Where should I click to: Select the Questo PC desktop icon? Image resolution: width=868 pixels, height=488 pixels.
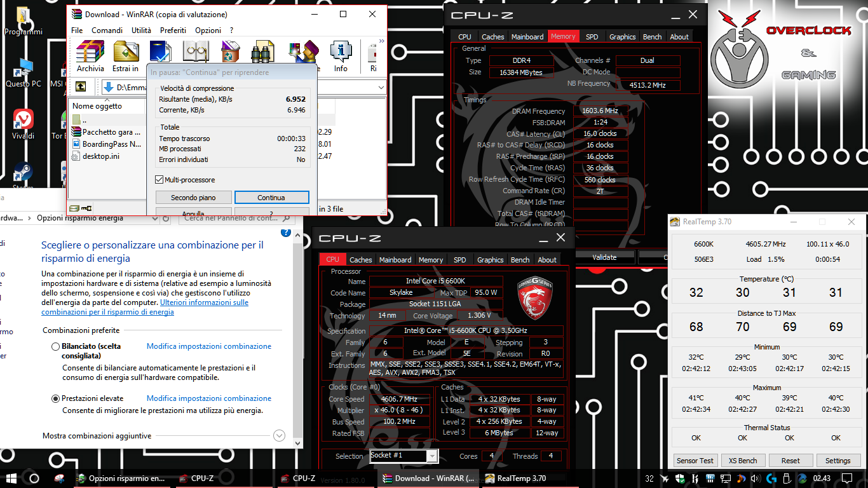[24, 72]
